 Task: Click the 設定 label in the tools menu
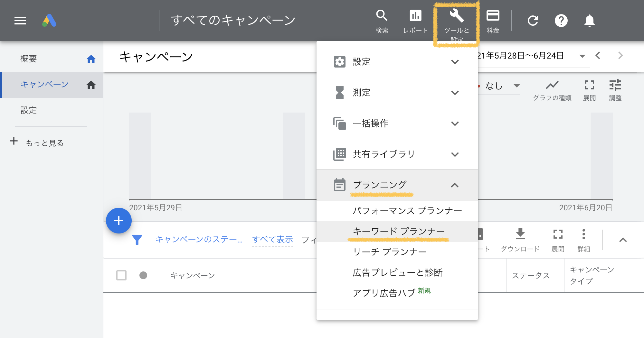click(362, 62)
